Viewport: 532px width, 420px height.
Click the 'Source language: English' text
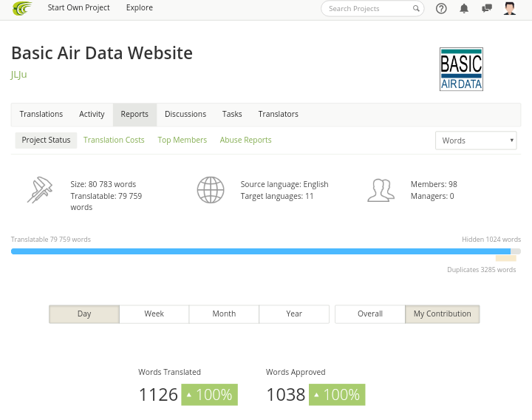pos(284,184)
